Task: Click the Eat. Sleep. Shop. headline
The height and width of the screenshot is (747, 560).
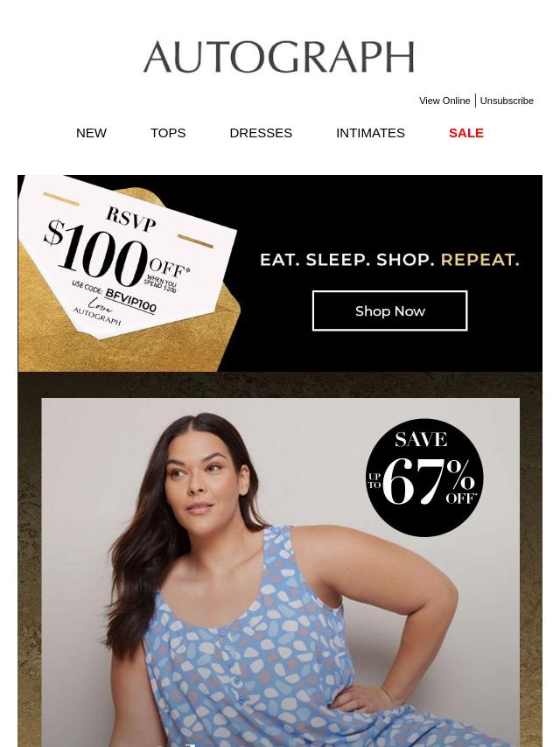Action: (347, 260)
